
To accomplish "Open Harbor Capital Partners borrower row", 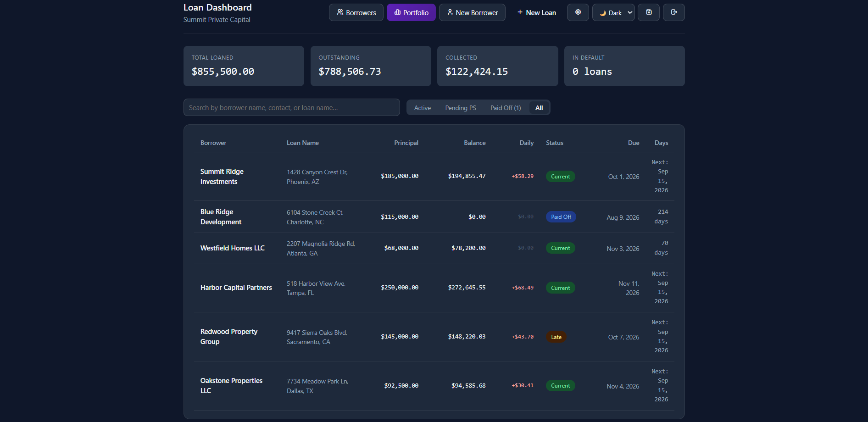I will pos(434,288).
